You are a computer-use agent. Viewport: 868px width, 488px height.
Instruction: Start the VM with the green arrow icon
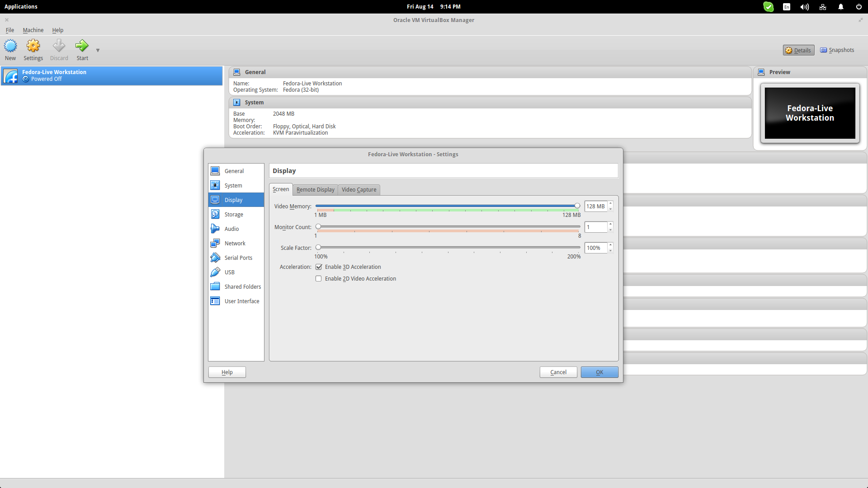[x=82, y=46]
